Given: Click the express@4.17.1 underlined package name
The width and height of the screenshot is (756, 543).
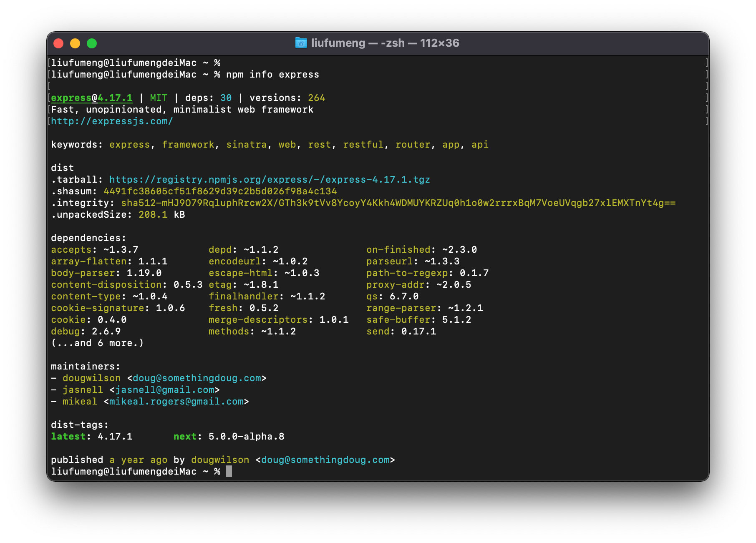Looking at the screenshot, I should click(92, 98).
